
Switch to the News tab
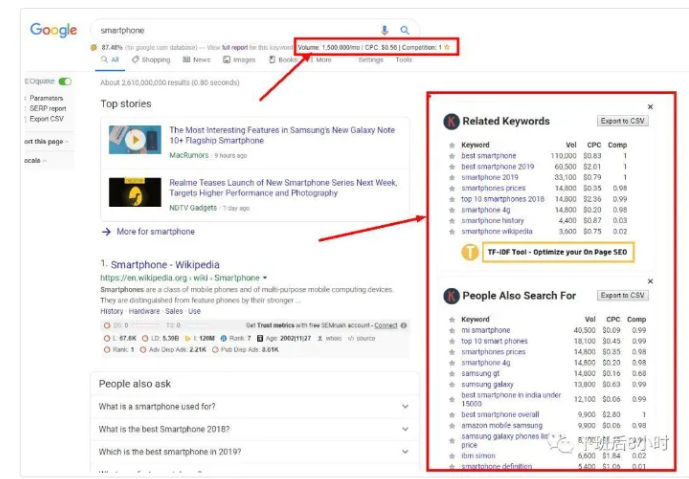196,59
